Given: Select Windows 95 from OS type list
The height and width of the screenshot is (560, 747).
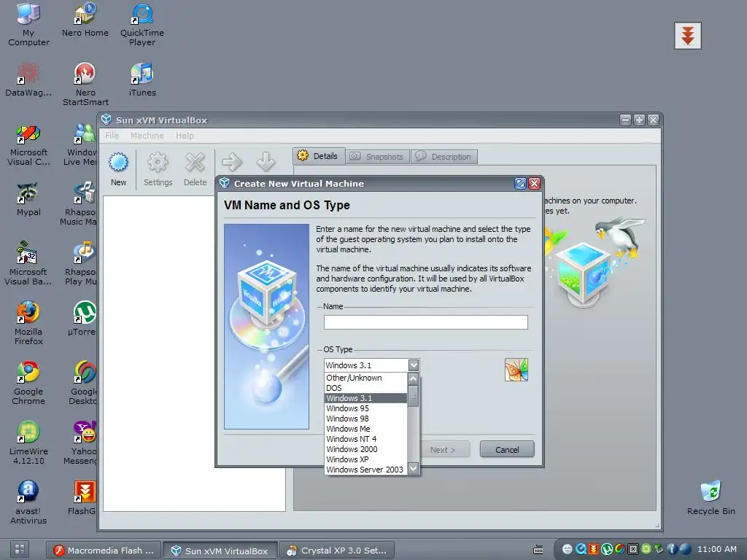Looking at the screenshot, I should coord(365,408).
